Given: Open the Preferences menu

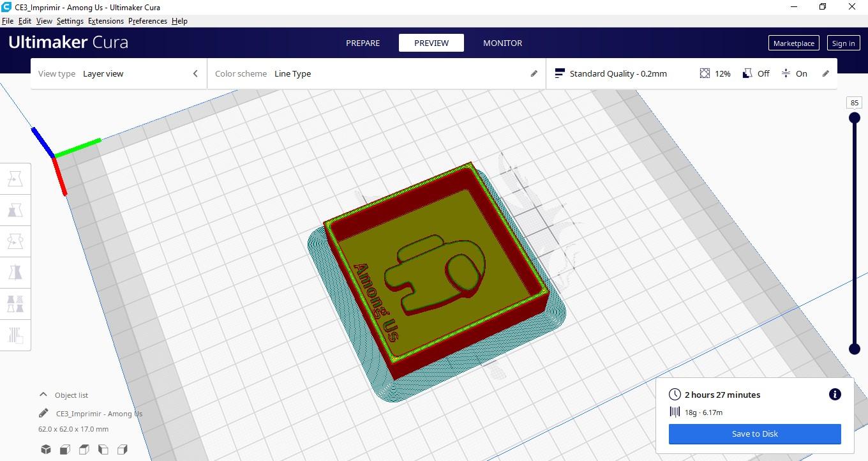Looking at the screenshot, I should tap(147, 21).
